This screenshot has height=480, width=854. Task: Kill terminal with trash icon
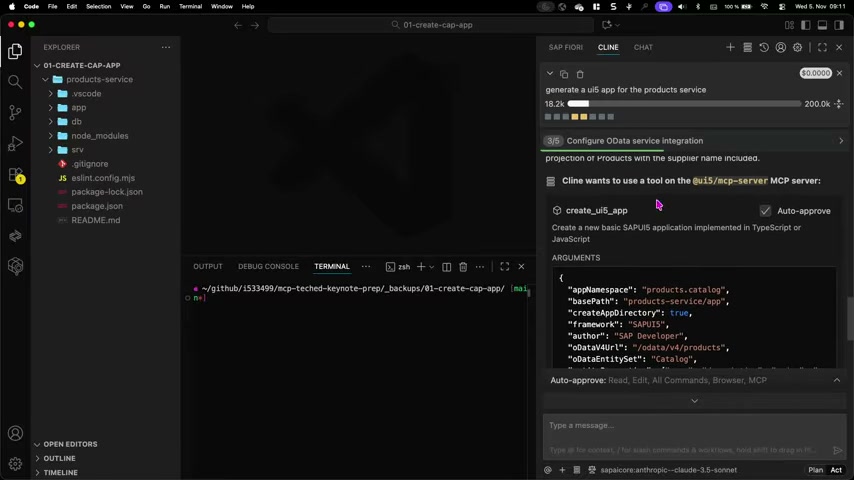click(x=463, y=266)
